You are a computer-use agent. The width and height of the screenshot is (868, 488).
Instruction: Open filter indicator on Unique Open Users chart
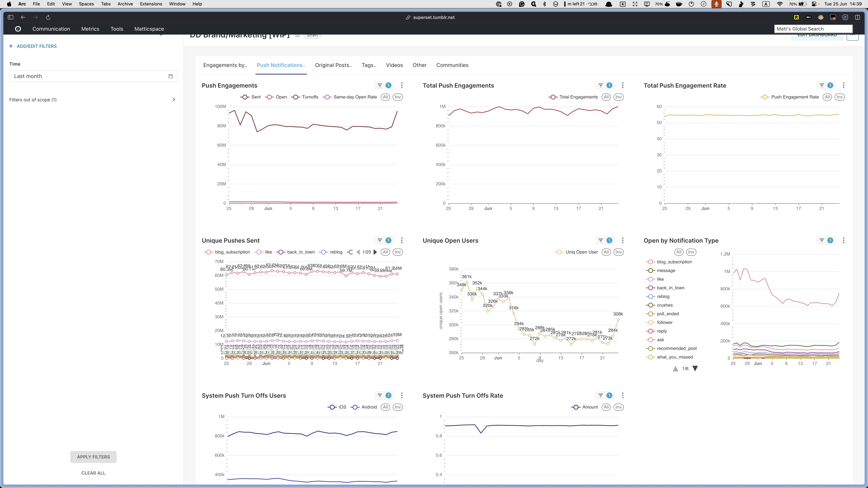(605, 240)
